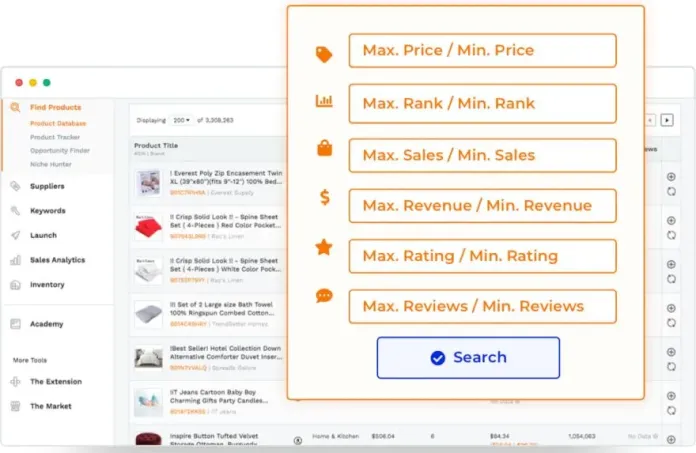Click the Sales Analytics bar chart icon
Screen dimensions: 696x453
coord(15,260)
